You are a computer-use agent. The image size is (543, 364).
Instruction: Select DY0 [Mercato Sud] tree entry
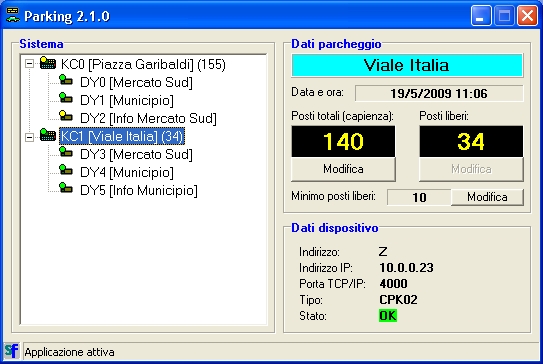pyautogui.click(x=136, y=82)
